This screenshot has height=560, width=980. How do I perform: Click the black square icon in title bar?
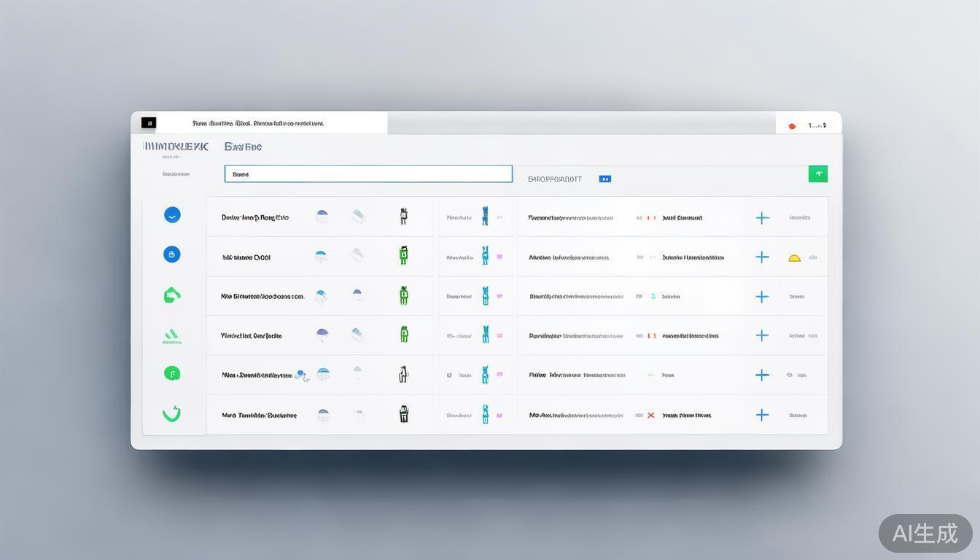[149, 123]
